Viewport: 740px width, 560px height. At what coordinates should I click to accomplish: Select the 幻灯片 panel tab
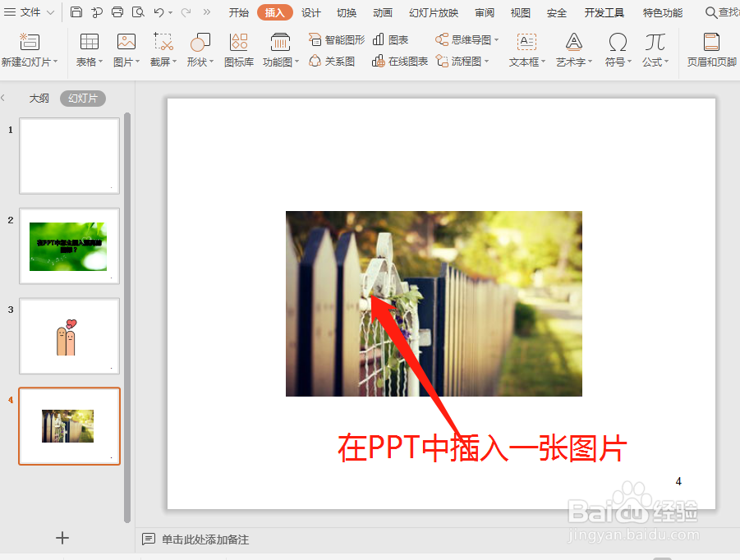click(82, 98)
